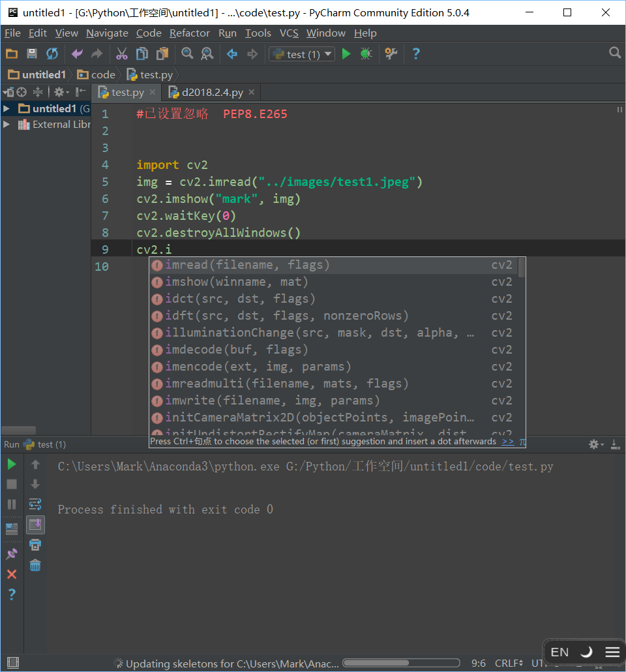This screenshot has height=672, width=626.
Task: Click the skeleton update progress bar
Action: [401, 663]
